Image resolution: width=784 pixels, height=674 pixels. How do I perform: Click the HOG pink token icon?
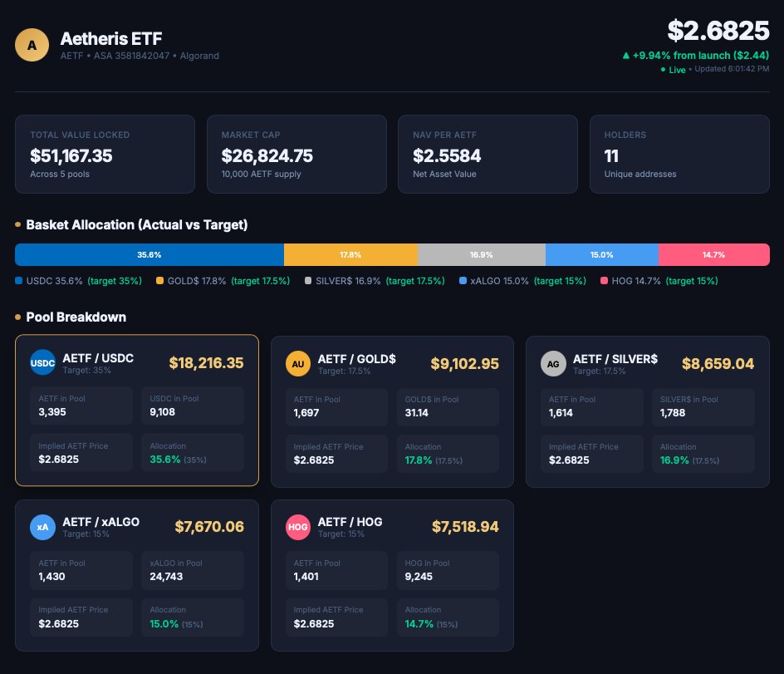point(298,527)
